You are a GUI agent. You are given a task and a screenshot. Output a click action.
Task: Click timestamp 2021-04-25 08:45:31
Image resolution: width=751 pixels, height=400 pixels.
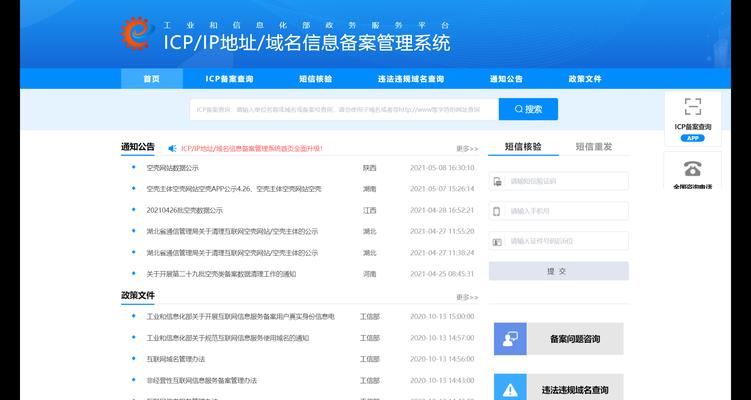[x=442, y=274]
